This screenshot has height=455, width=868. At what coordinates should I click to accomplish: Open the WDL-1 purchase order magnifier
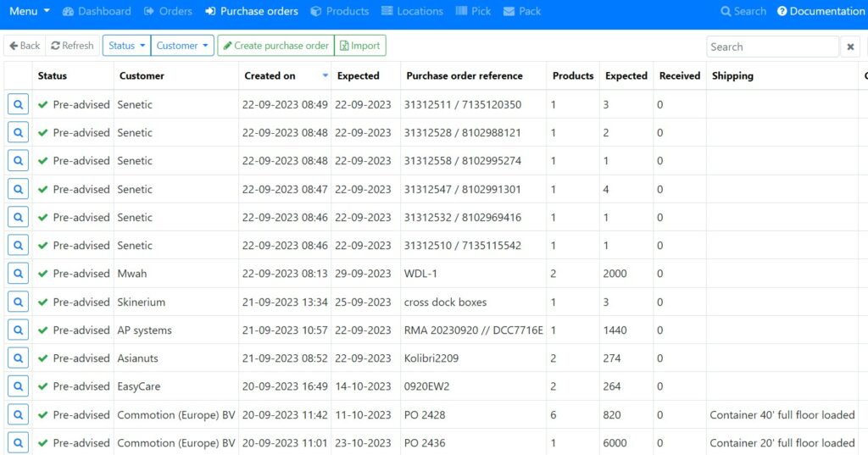pyautogui.click(x=18, y=274)
